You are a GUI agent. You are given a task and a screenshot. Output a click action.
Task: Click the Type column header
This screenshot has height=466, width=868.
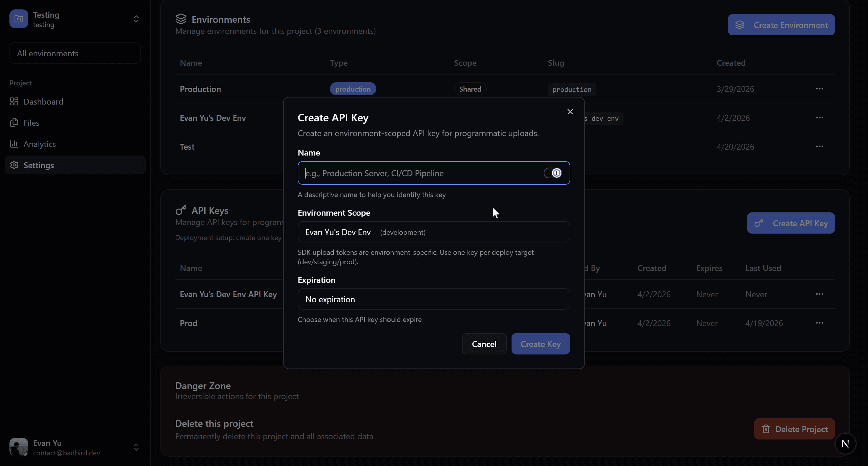tap(338, 63)
